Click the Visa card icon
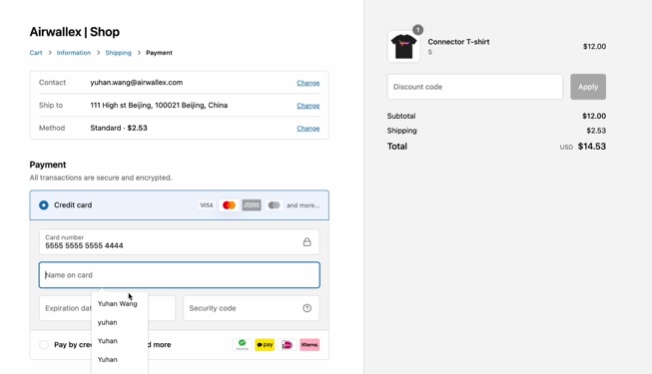 (x=206, y=205)
